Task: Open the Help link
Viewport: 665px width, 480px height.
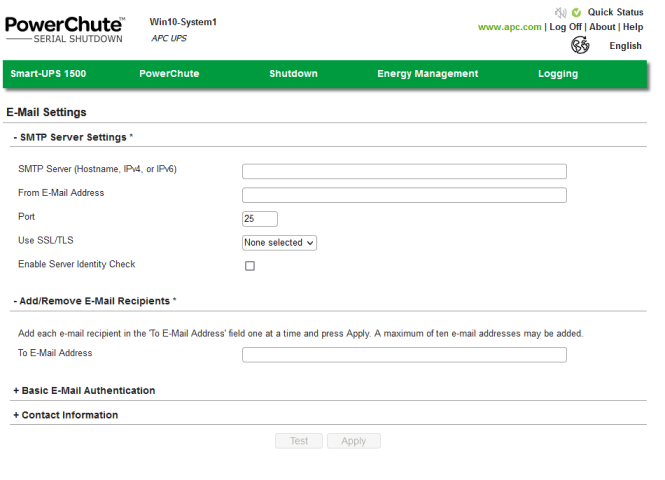Action: [633, 27]
